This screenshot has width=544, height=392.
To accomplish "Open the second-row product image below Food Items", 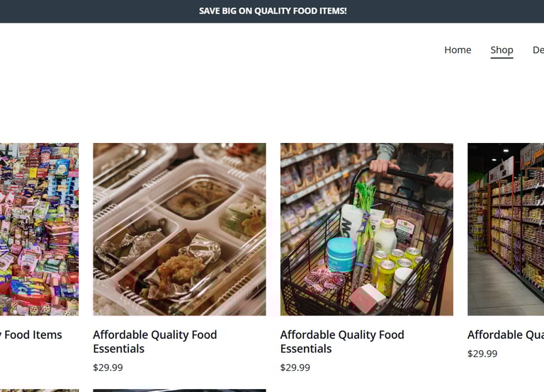I will click(39, 391).
